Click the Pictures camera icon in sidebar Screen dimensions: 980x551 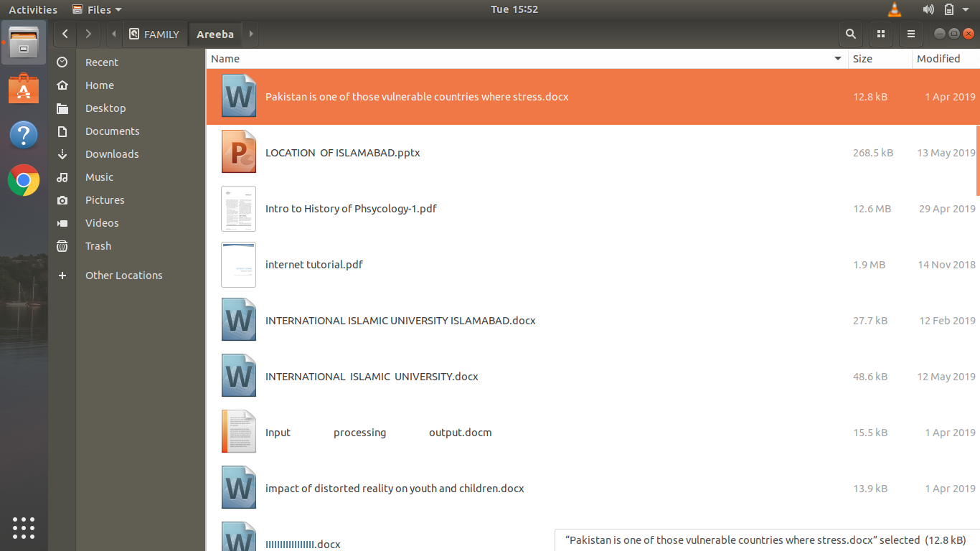point(62,200)
